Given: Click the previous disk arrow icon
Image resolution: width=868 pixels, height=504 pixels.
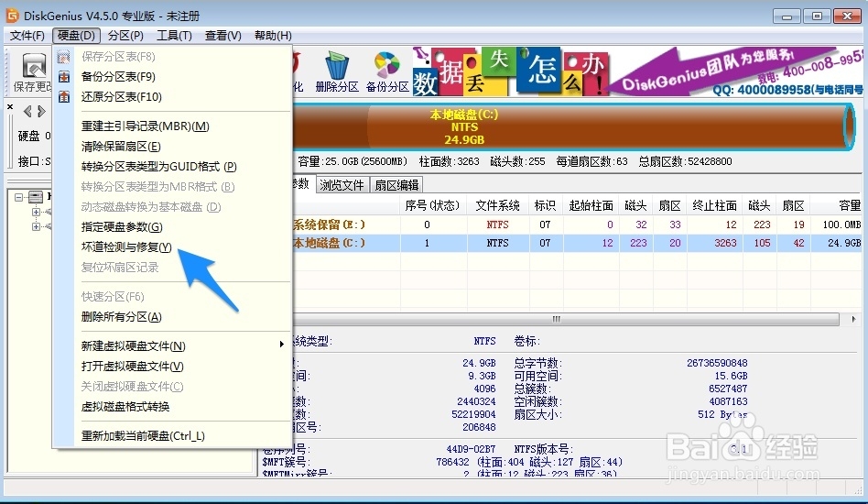Looking at the screenshot, I should pos(27,111).
